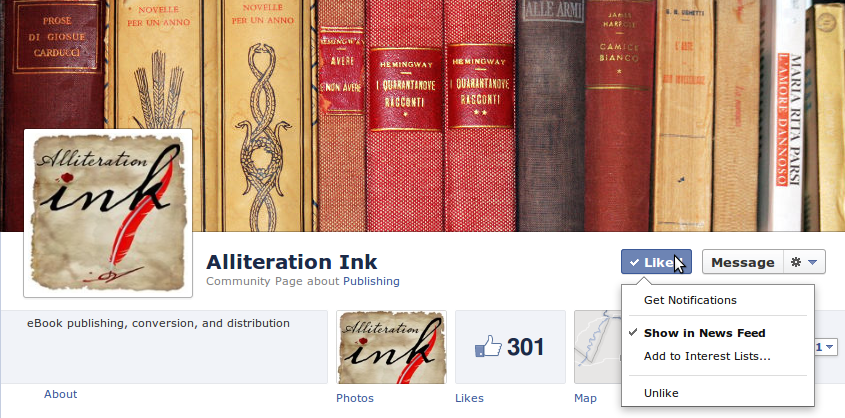The height and width of the screenshot is (418, 845).
Task: Click the thumbs-up likes icon
Action: point(488,347)
